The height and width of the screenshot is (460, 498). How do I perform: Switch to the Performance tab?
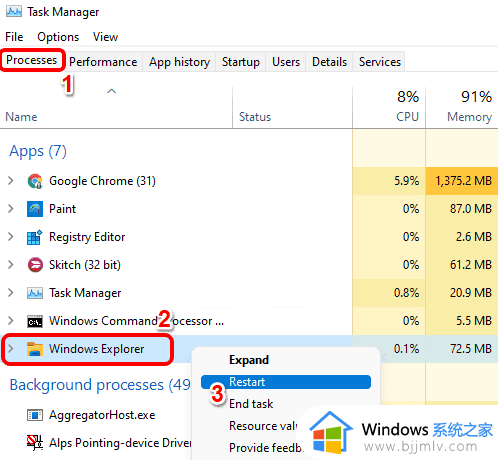click(x=103, y=62)
